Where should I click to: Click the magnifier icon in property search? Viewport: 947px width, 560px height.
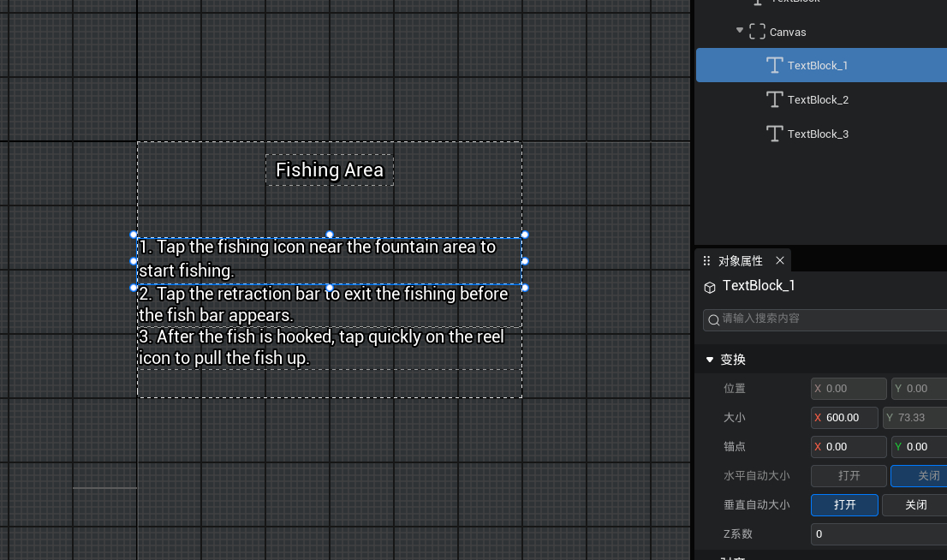[713, 319]
